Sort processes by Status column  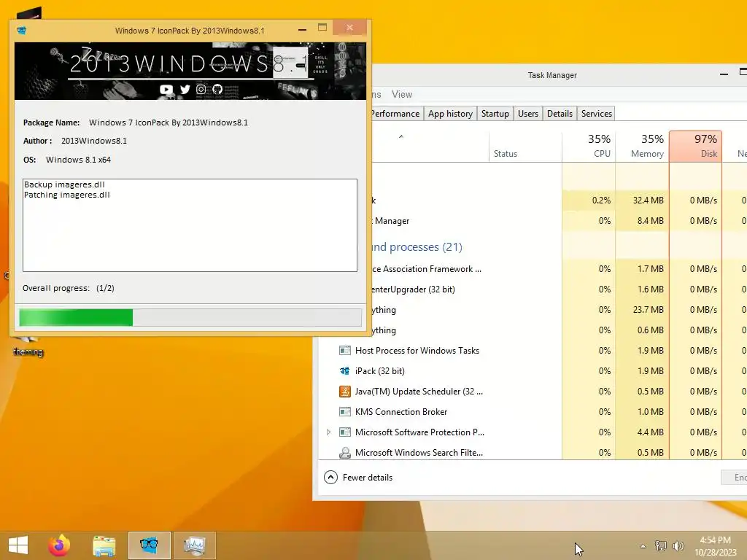tap(525, 146)
